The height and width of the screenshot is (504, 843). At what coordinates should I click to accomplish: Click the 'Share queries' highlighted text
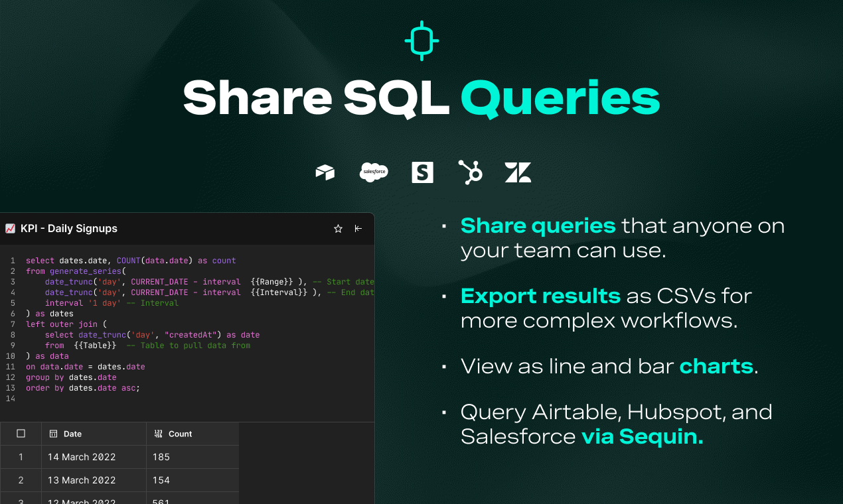click(538, 225)
